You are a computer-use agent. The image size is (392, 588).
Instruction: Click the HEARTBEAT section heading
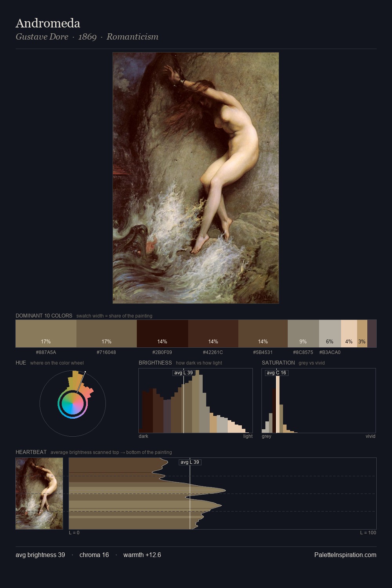click(x=31, y=452)
